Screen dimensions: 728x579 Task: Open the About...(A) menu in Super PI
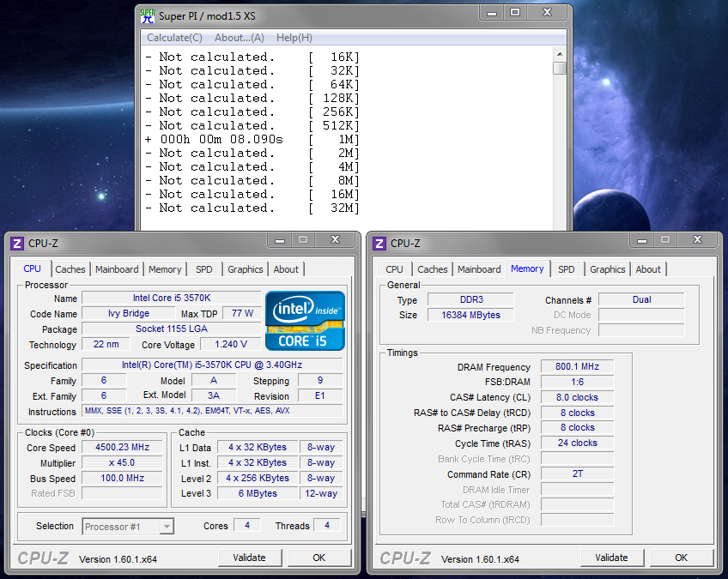point(240,38)
